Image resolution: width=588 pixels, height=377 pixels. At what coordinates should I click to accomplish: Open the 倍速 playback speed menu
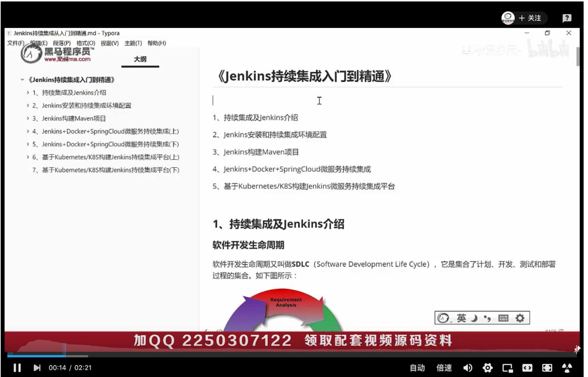444,368
